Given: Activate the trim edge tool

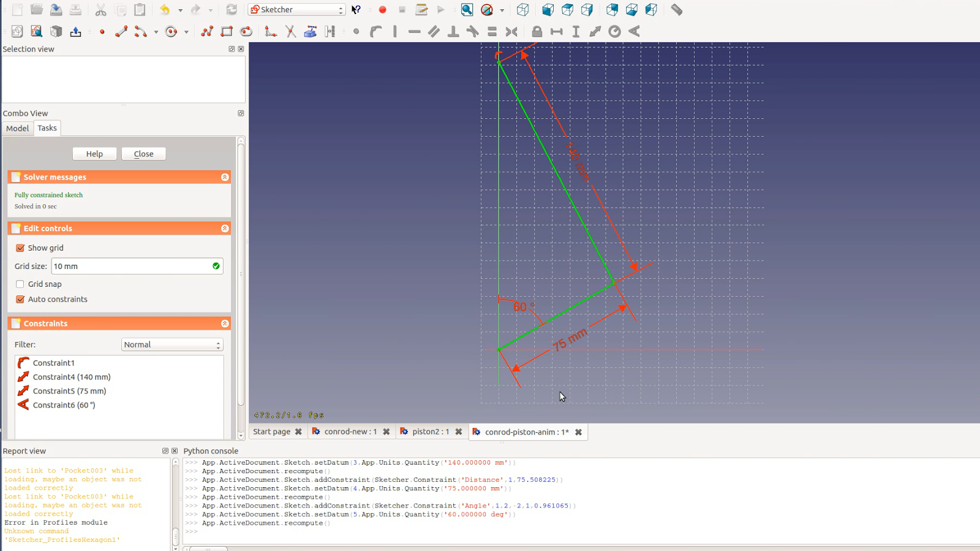Looking at the screenshot, I should (x=290, y=31).
